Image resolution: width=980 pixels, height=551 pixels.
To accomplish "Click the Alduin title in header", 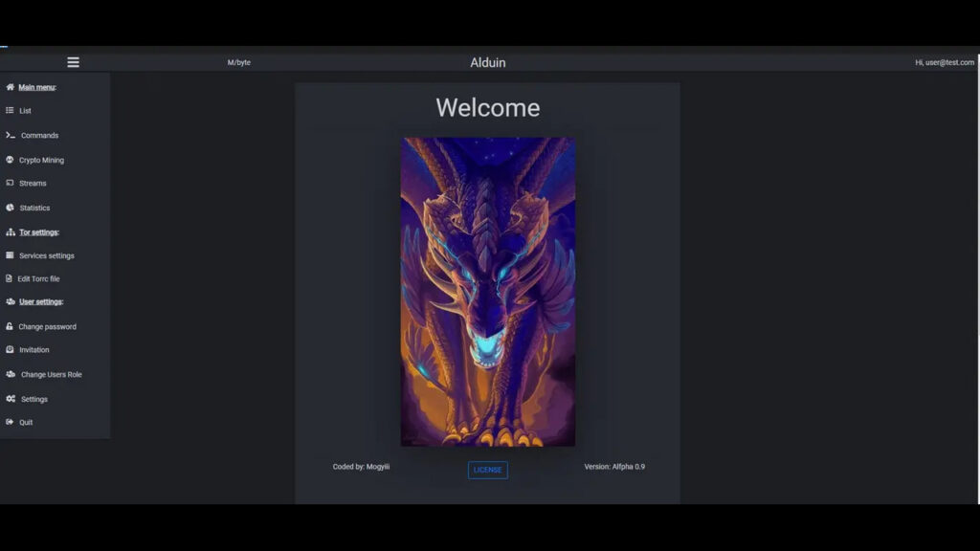I will tap(487, 62).
